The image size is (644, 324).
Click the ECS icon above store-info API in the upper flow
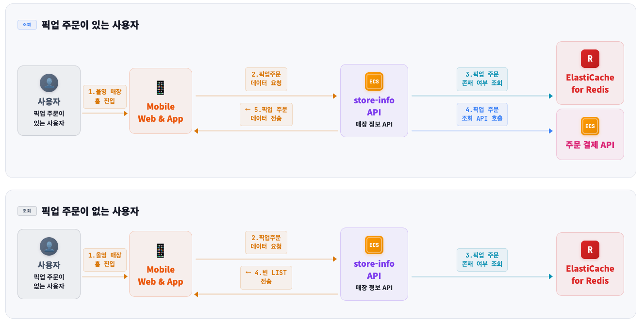(374, 81)
